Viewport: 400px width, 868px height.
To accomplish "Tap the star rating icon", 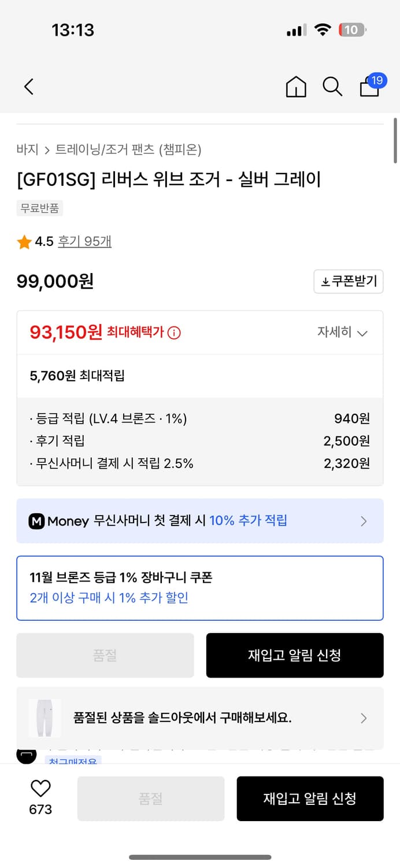I will pos(23,242).
